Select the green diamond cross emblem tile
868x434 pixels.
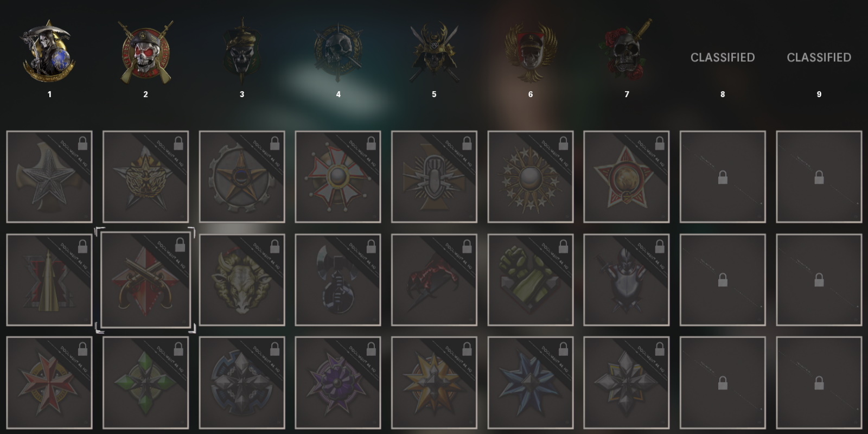(x=145, y=383)
